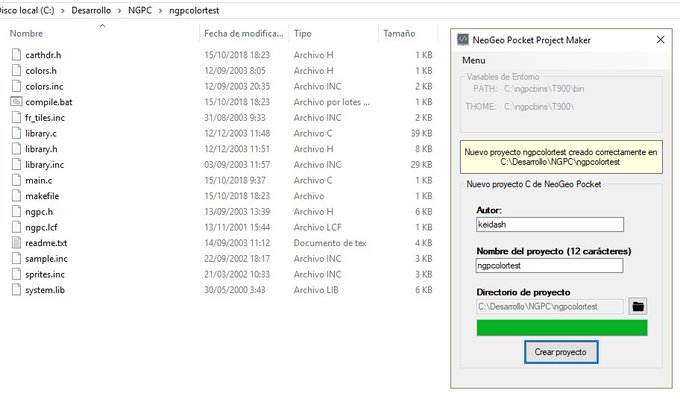Sort files by Tipo column header

pyautogui.click(x=303, y=33)
